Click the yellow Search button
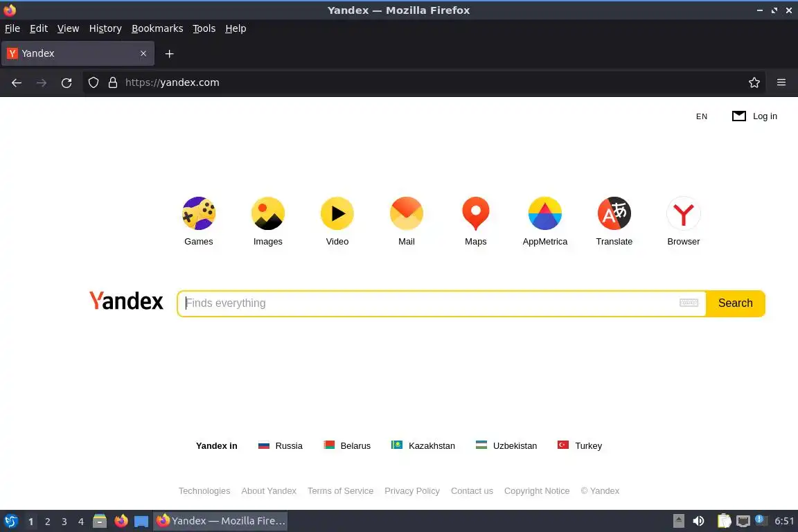Screen dimensions: 798x532 coord(736,303)
